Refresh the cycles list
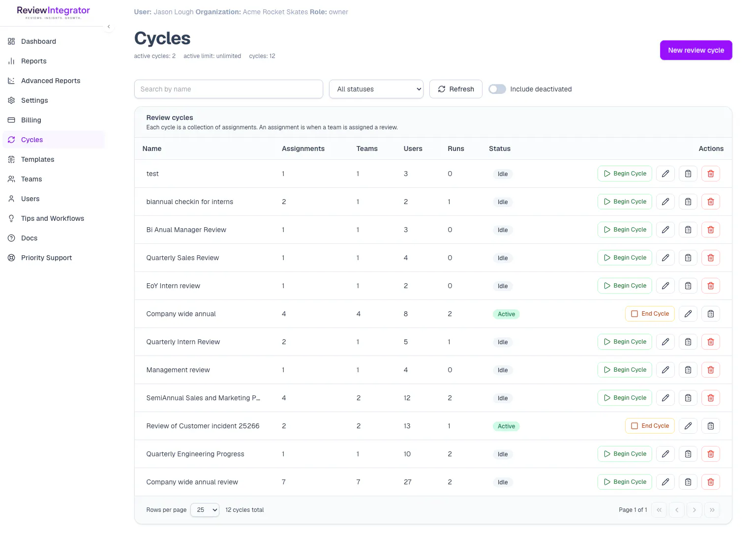Viewport: 756px width, 535px height. click(x=456, y=89)
